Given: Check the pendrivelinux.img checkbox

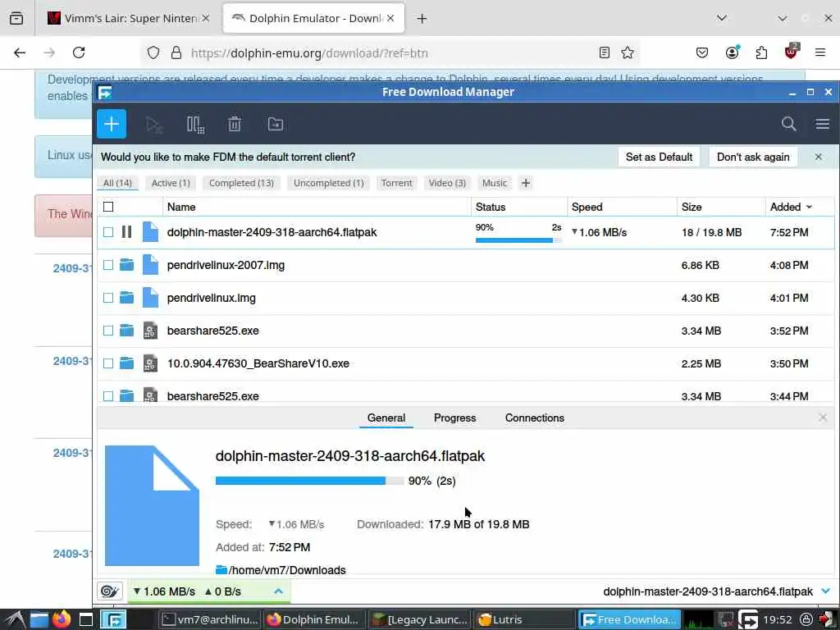Looking at the screenshot, I should [108, 297].
